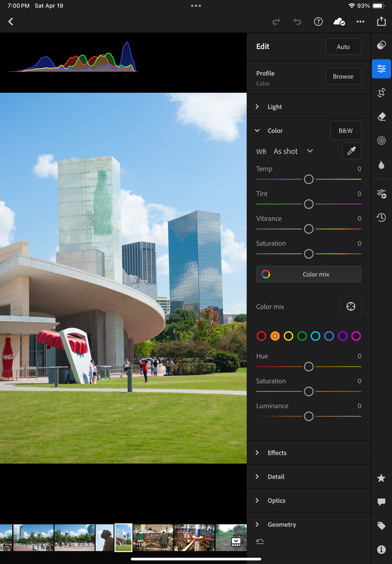Image resolution: width=392 pixels, height=564 pixels.
Task: Select the red color mix channel
Action: pos(261,336)
